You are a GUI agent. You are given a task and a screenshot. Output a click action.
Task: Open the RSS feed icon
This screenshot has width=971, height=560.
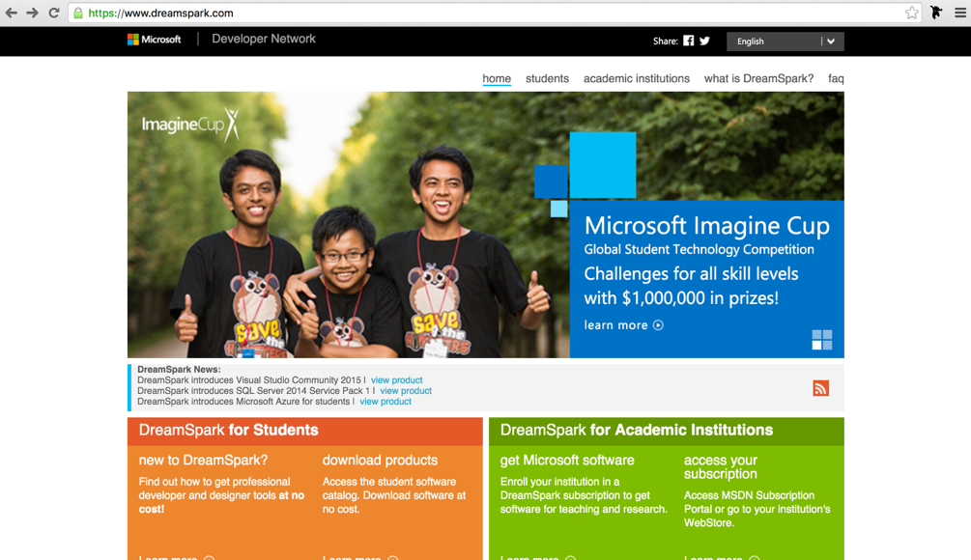[x=820, y=388]
